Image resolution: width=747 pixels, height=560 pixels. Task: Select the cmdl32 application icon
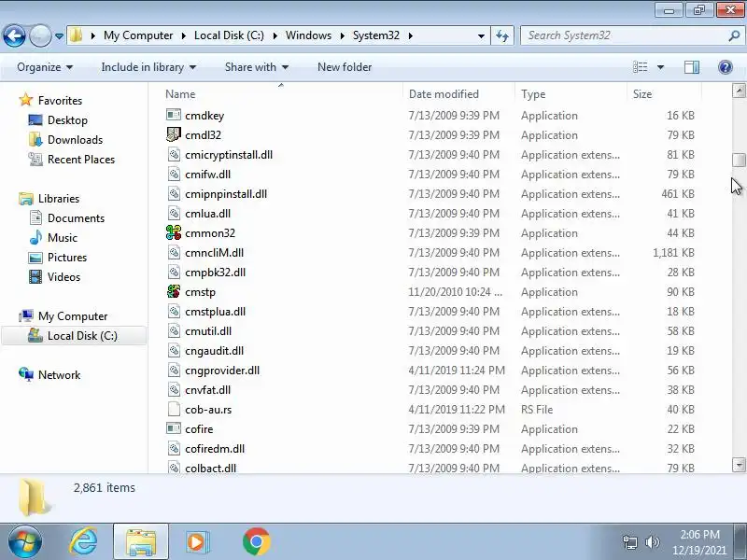[174, 134]
